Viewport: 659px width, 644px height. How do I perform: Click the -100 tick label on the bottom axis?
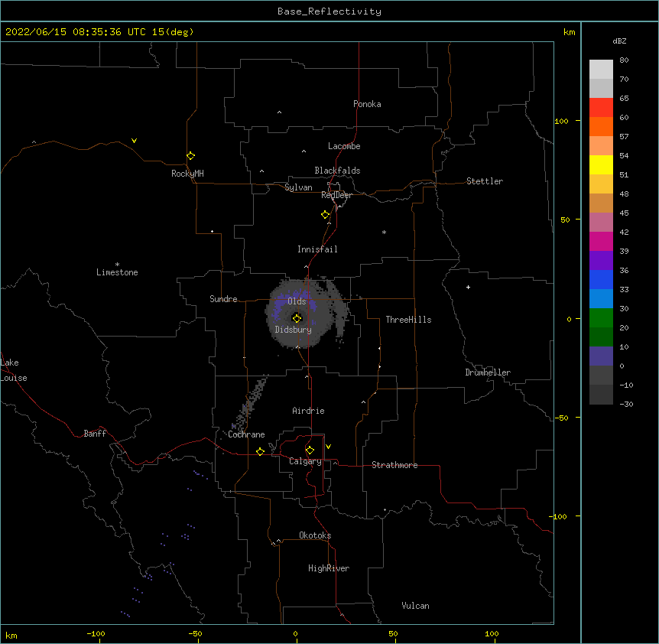(x=96, y=633)
